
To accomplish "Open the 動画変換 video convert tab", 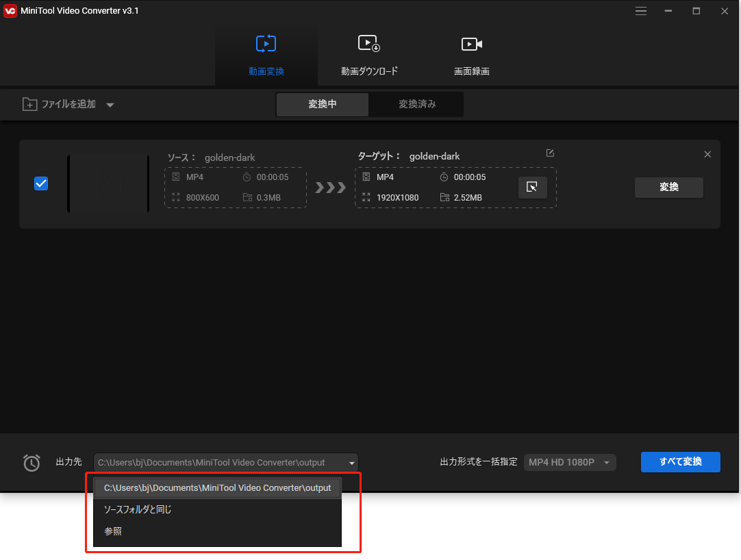I will click(266, 55).
